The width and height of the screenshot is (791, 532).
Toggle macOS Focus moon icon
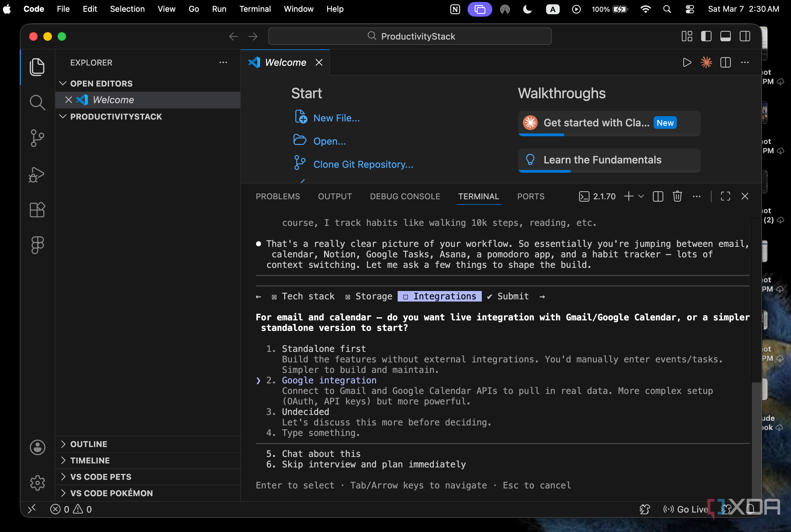click(x=528, y=9)
